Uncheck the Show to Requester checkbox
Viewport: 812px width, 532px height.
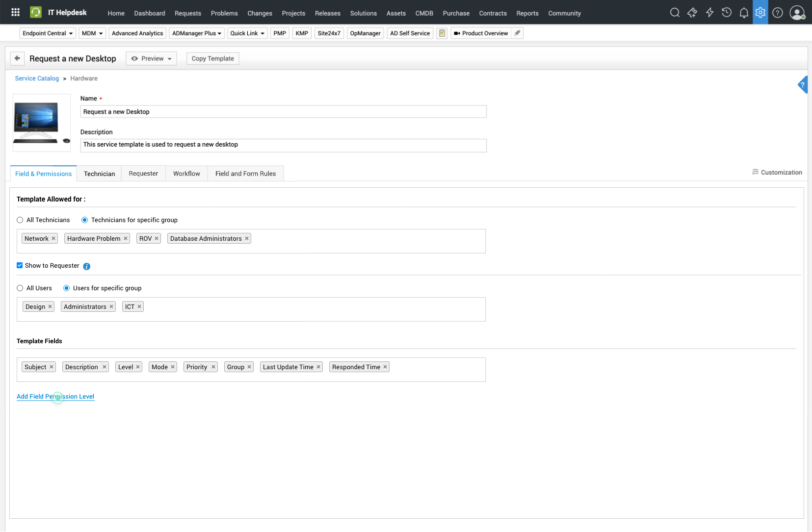(x=20, y=265)
